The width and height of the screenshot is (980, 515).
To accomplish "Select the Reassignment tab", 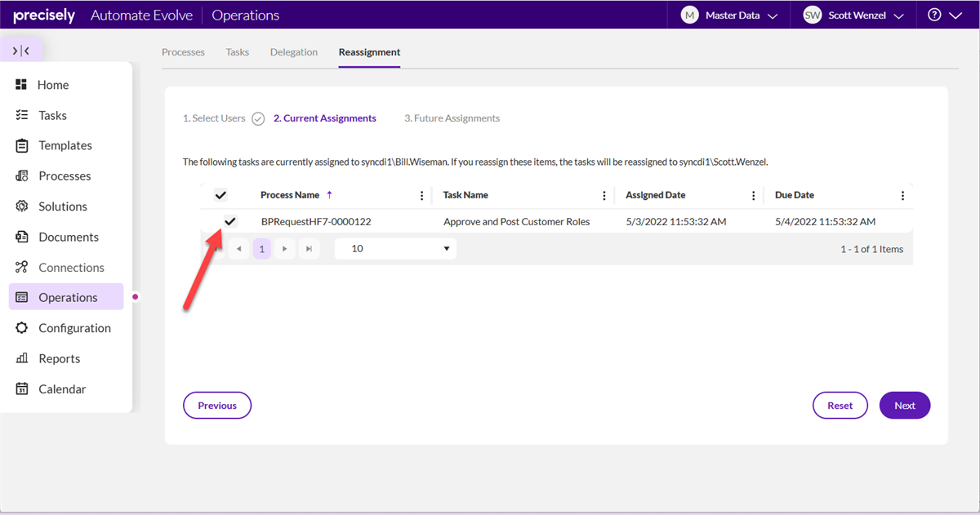I will (x=369, y=52).
